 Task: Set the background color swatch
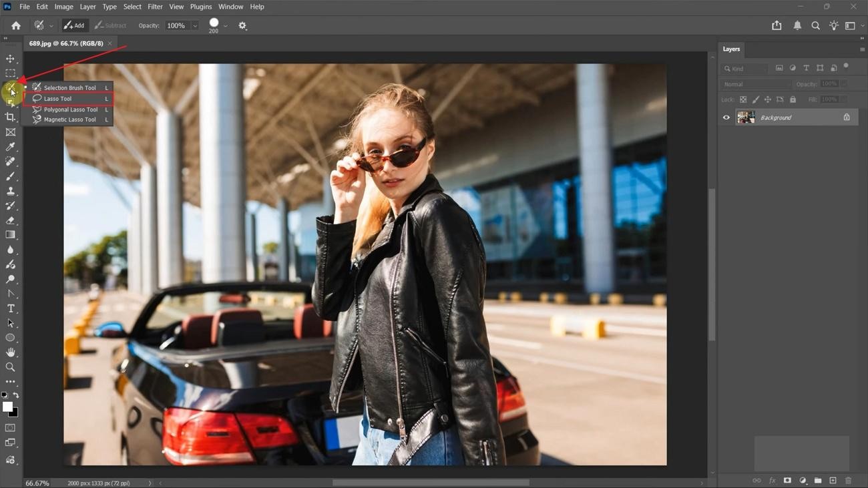coord(15,414)
